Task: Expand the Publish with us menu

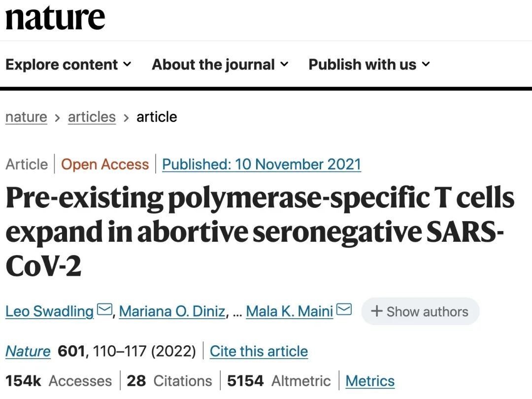Action: pyautogui.click(x=369, y=65)
